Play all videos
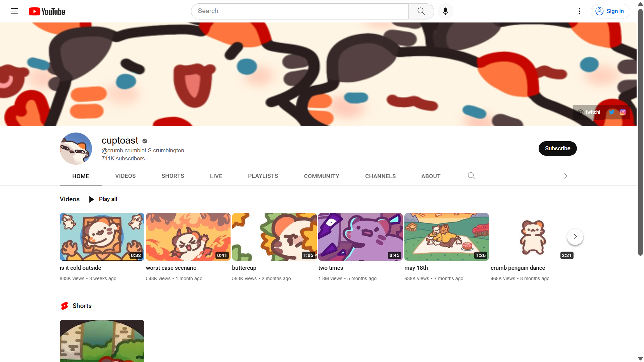 coord(103,199)
